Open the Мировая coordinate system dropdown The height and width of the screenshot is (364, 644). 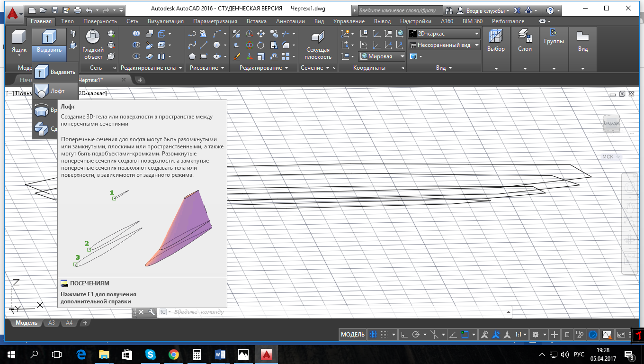tap(382, 56)
